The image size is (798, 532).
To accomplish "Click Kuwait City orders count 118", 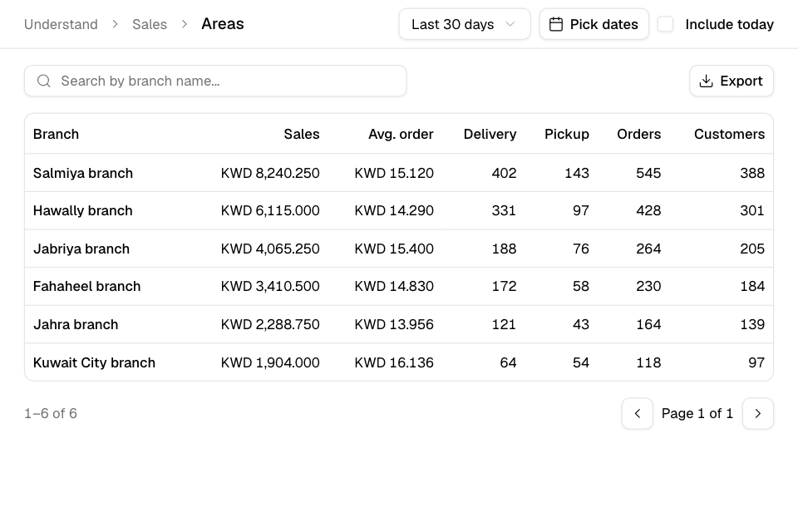I will (x=649, y=362).
